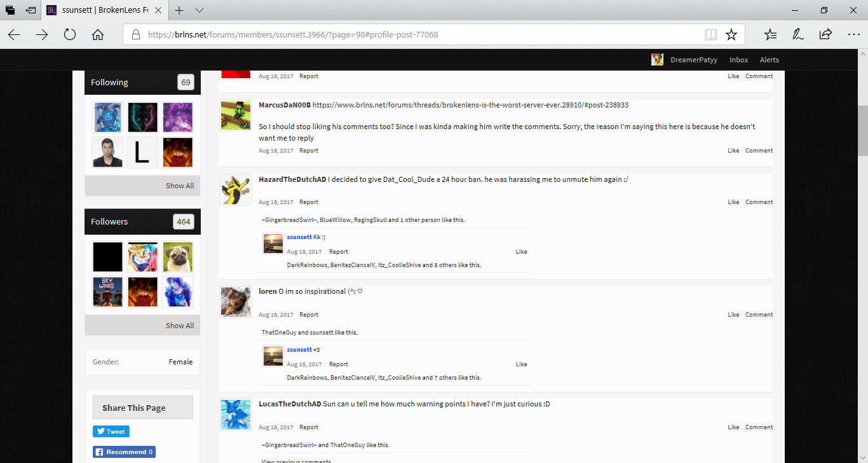Open the Alerts menu
This screenshot has width=868, height=463.
coord(770,60)
